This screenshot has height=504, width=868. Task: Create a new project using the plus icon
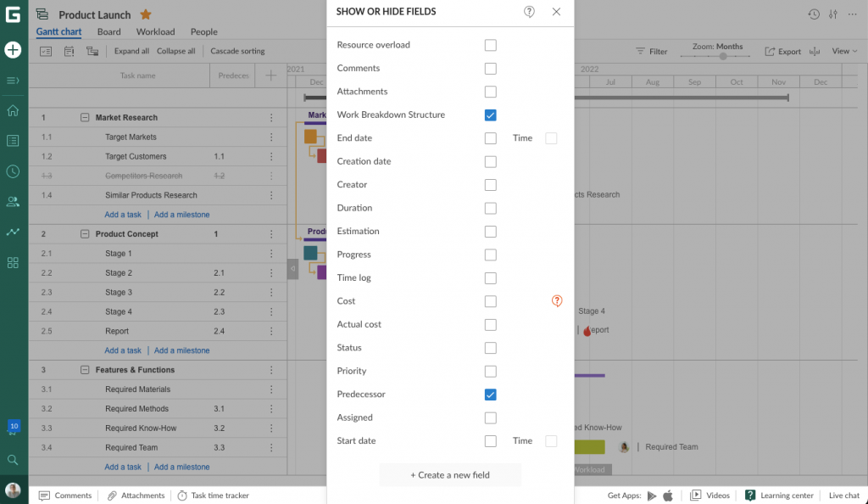(x=13, y=50)
